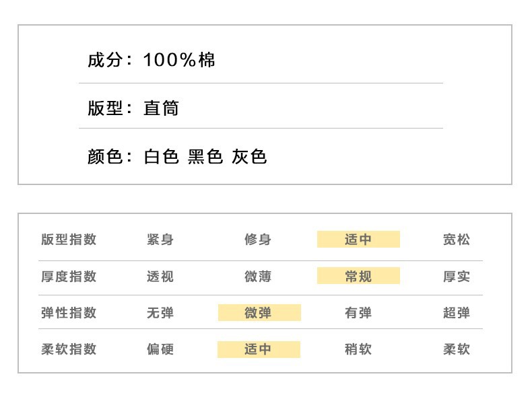Select the highlighted 常规 thickness option
This screenshot has height=393, width=532.
coord(358,276)
